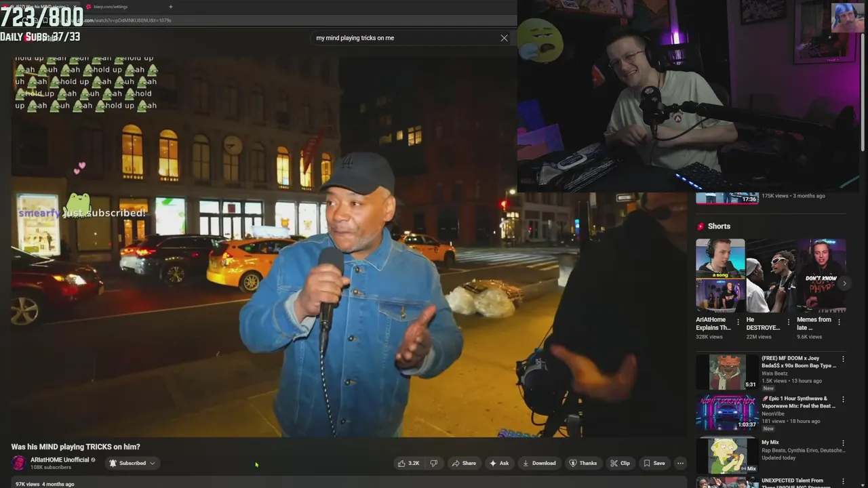Create a Clip of the video
The image size is (868, 488).
[620, 464]
